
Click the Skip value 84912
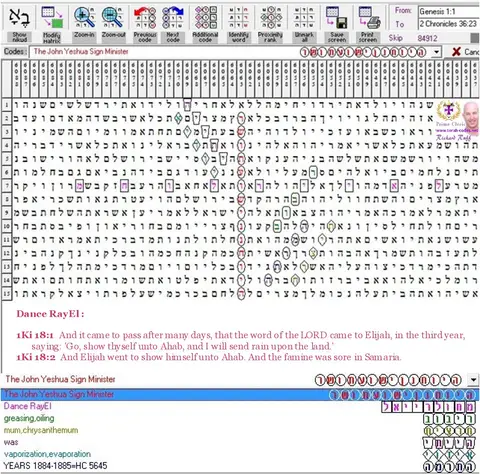click(x=427, y=38)
